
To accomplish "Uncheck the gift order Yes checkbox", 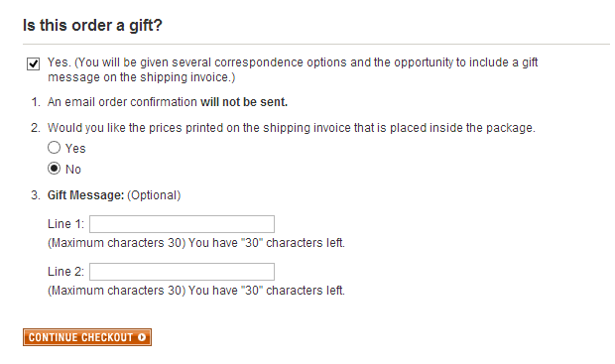I will pos(34,63).
